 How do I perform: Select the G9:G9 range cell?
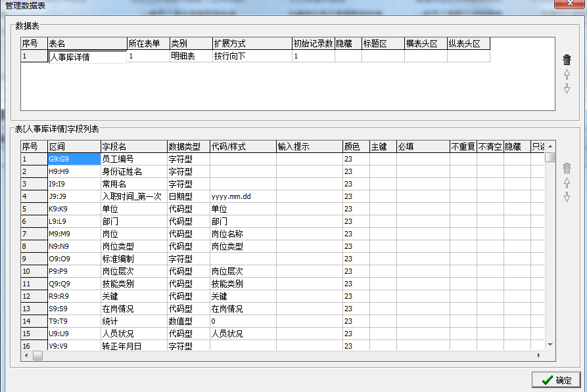[x=74, y=159]
